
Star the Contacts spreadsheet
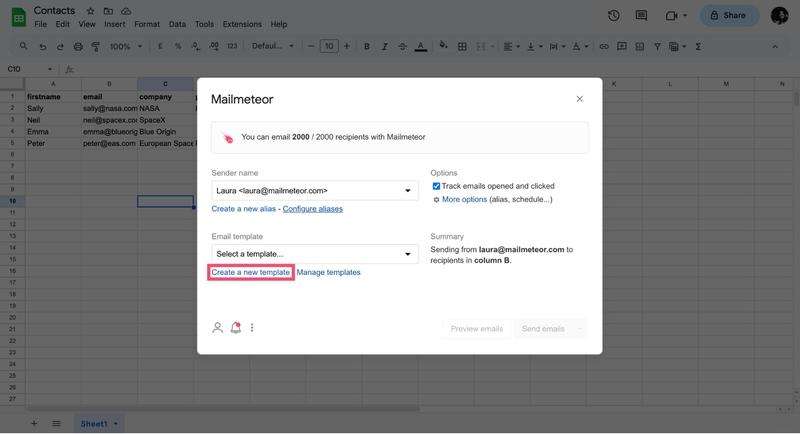click(x=90, y=11)
